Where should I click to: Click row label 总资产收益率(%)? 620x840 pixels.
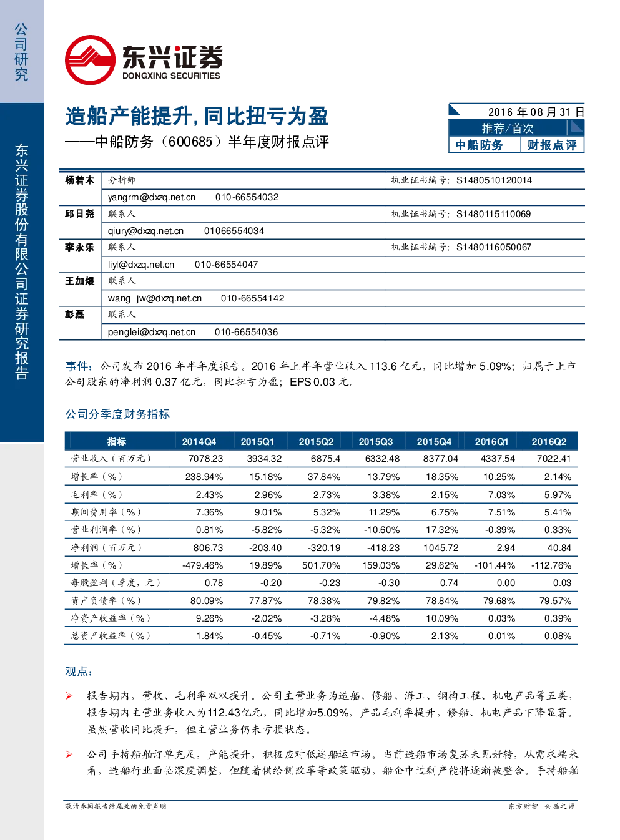[x=111, y=636]
